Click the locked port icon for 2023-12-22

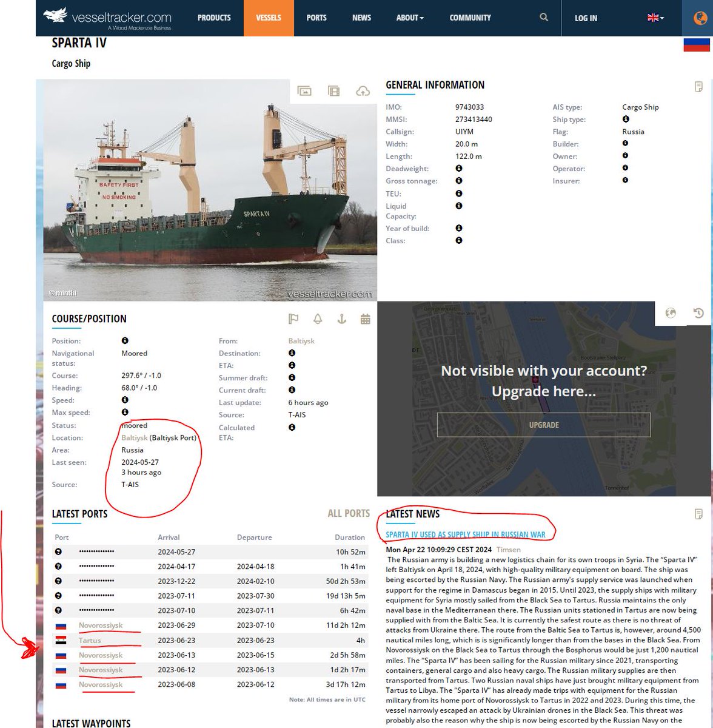[58, 581]
